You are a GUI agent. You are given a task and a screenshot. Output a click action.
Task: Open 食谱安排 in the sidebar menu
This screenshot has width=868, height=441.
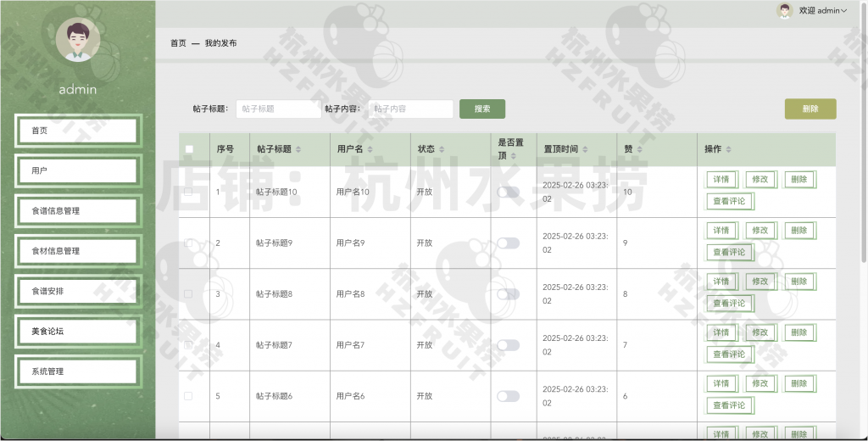(77, 291)
